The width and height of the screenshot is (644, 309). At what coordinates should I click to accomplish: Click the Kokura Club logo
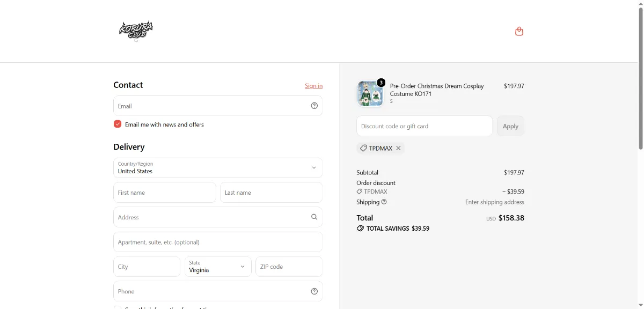(x=136, y=31)
